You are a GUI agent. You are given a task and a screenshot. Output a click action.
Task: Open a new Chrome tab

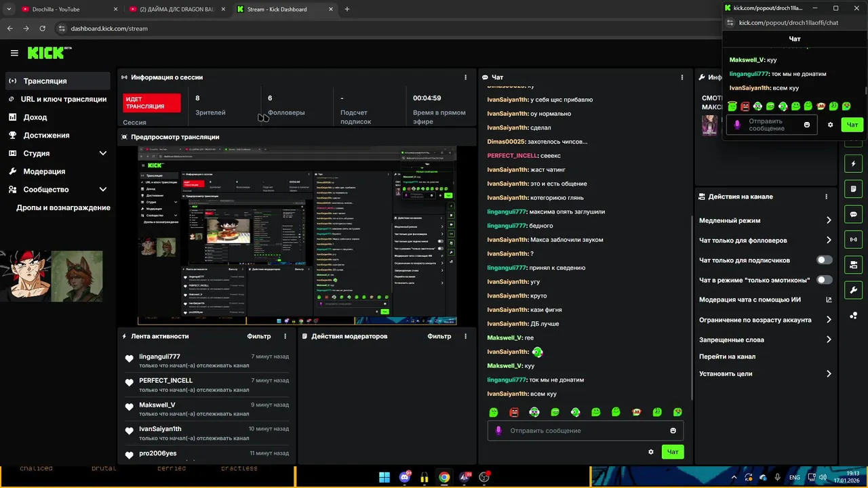(347, 9)
